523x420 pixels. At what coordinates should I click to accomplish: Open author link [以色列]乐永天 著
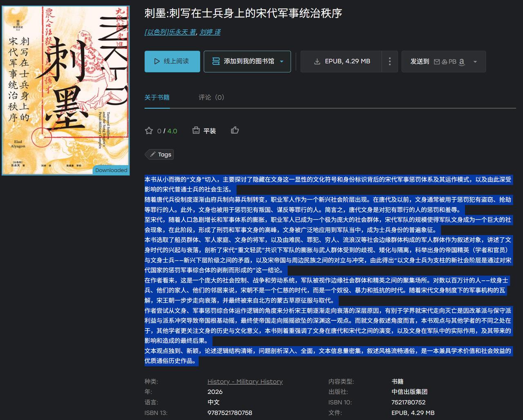[x=170, y=32]
